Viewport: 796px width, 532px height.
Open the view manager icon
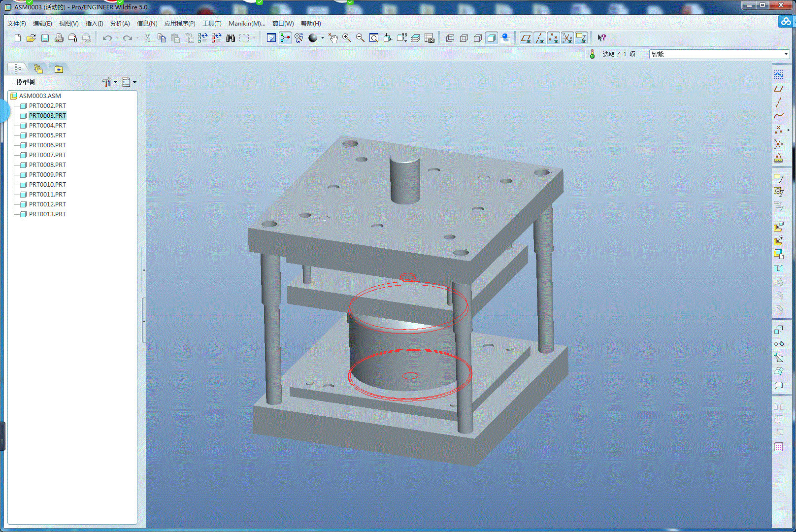point(430,38)
